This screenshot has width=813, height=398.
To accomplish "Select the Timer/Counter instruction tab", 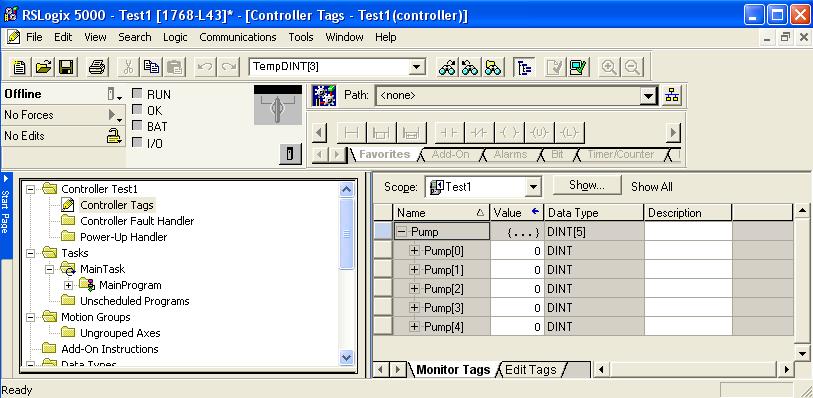I will [x=620, y=154].
